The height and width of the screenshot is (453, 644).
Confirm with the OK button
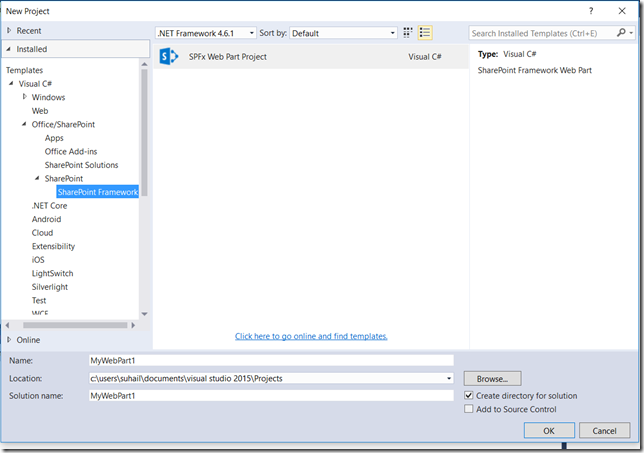tap(549, 430)
